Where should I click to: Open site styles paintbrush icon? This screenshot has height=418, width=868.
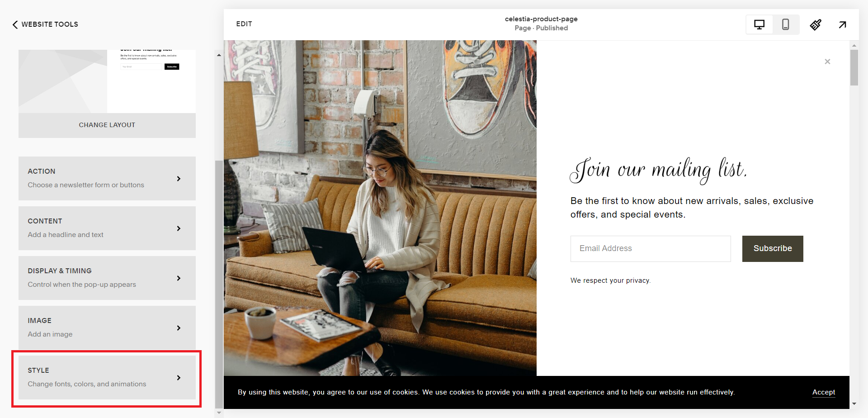coord(816,24)
